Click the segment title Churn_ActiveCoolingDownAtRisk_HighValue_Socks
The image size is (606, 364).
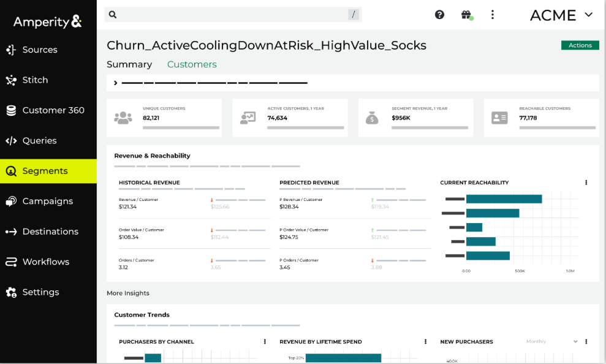(x=267, y=45)
